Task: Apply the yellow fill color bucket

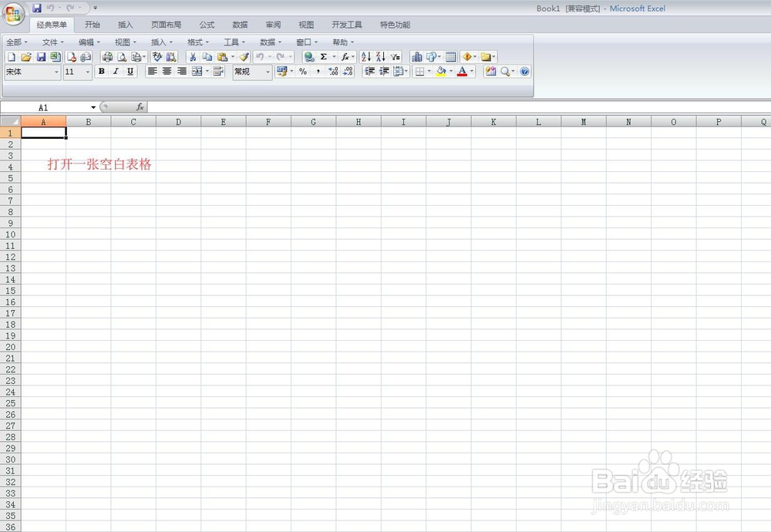Action: [x=441, y=72]
